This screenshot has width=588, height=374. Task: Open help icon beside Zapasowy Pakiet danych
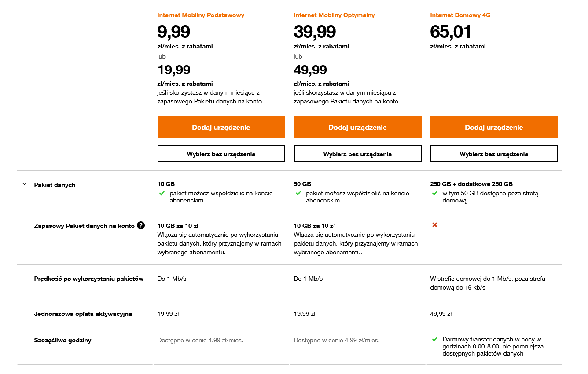pyautogui.click(x=141, y=226)
